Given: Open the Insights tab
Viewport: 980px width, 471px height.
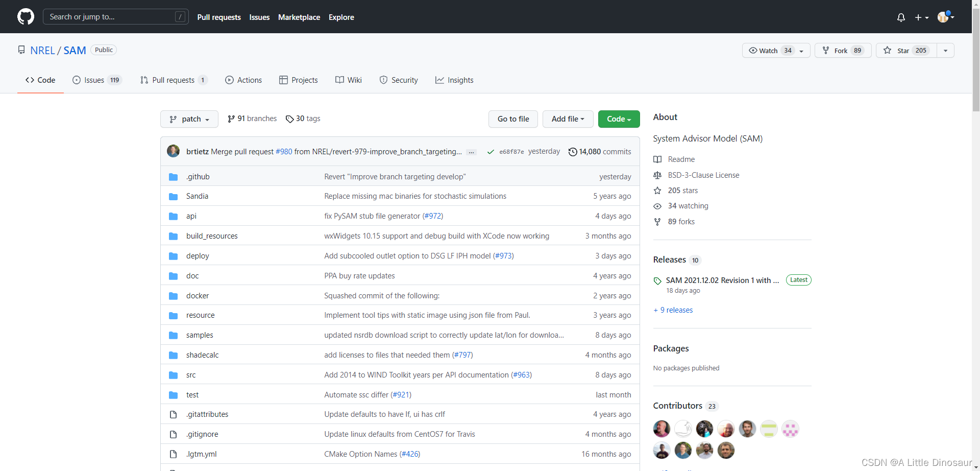Looking at the screenshot, I should (454, 80).
